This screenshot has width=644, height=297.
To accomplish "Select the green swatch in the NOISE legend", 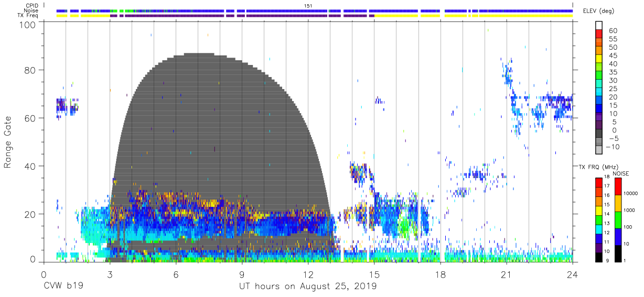I will click(617, 219).
